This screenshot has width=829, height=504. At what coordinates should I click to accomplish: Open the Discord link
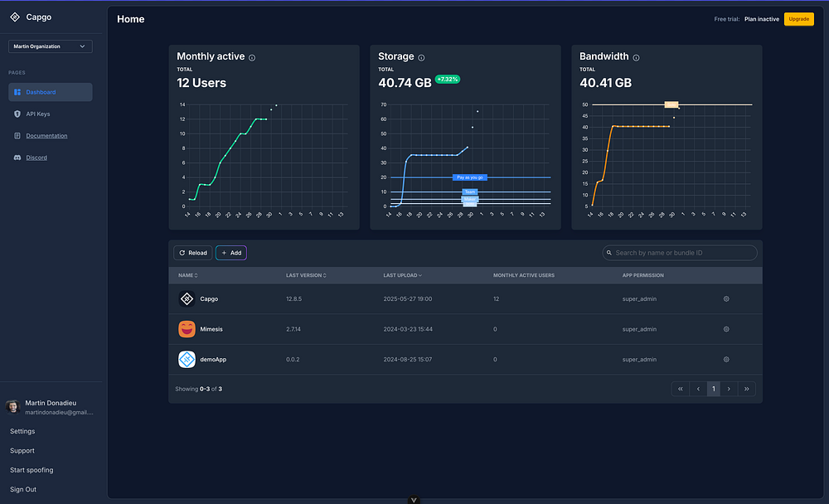(36, 157)
